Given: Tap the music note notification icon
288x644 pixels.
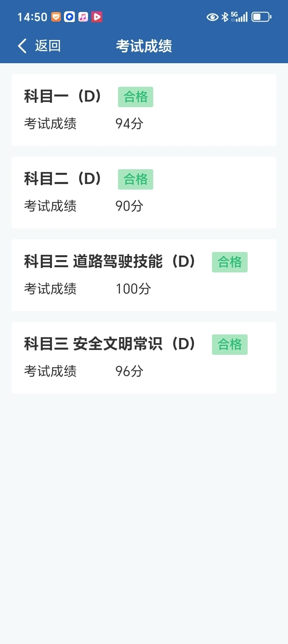Looking at the screenshot, I should tap(83, 17).
